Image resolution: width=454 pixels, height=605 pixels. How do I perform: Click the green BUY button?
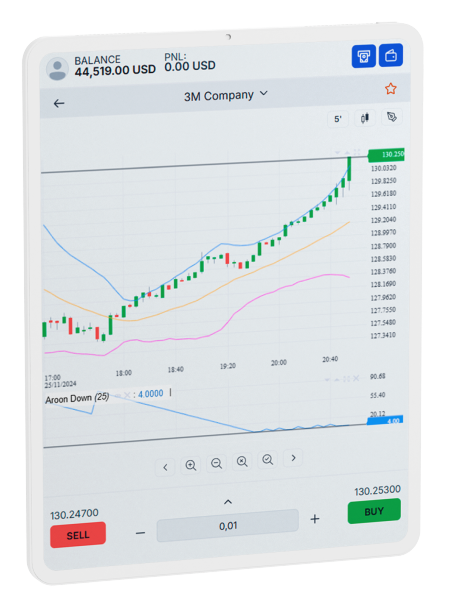(374, 512)
